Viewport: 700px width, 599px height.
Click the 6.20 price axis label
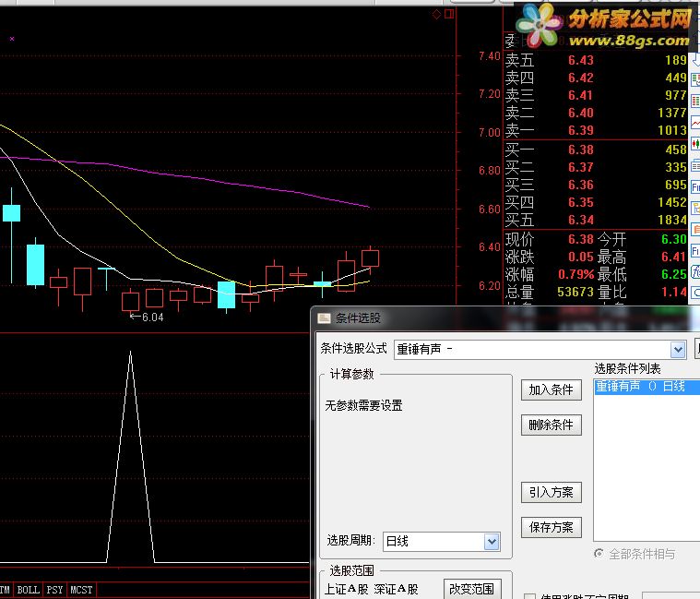(490, 285)
